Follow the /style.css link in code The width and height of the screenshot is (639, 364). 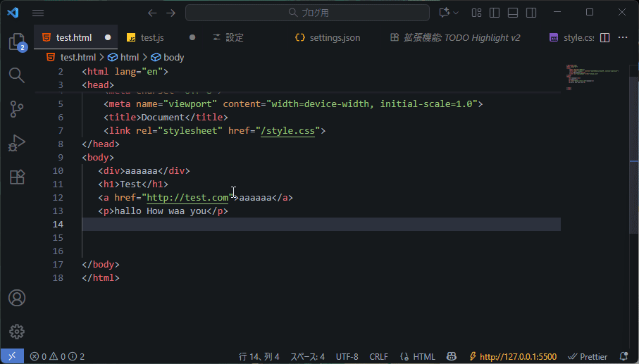click(287, 131)
